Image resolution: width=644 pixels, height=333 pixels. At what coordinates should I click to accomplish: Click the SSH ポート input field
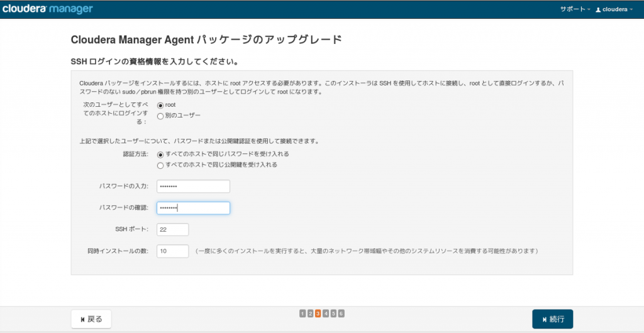pos(172,230)
